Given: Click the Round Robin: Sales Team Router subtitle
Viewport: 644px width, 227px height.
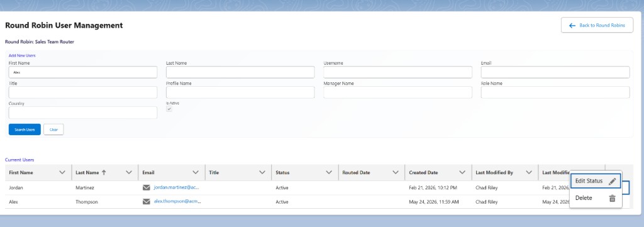Looking at the screenshot, I should pyautogui.click(x=40, y=42).
